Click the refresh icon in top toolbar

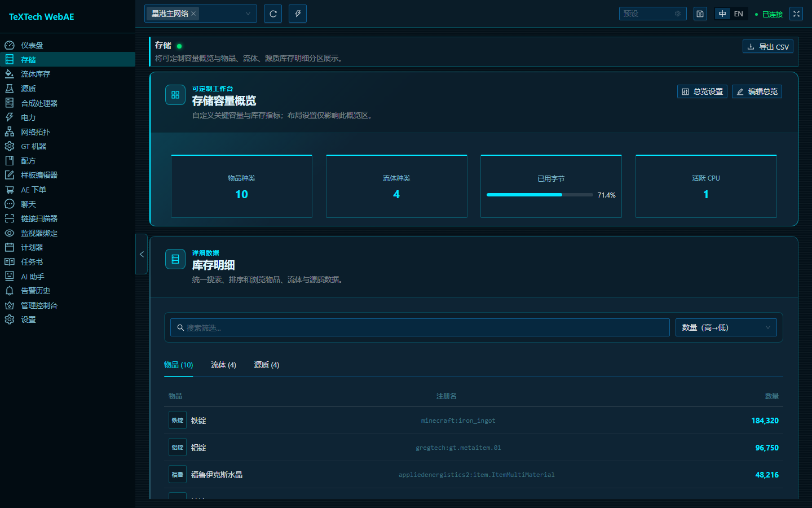click(273, 14)
